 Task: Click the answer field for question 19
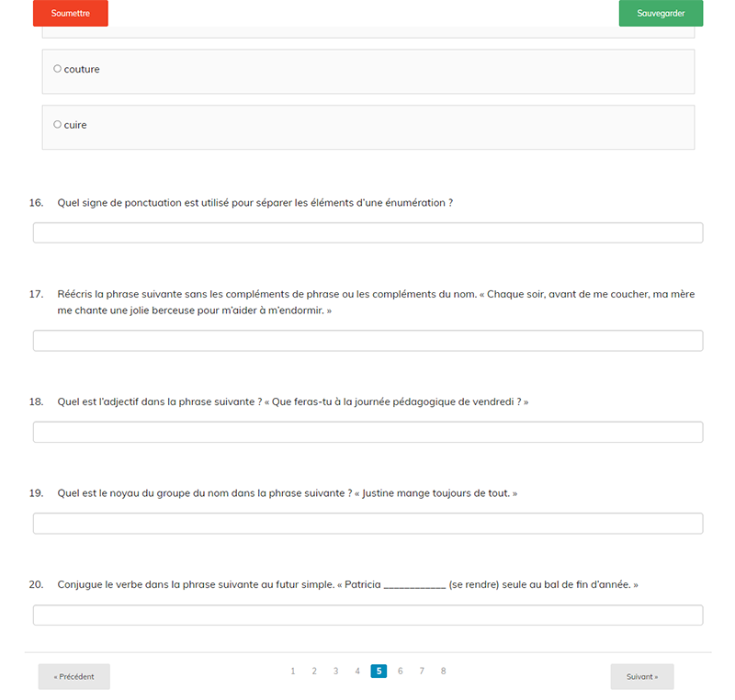click(x=367, y=524)
